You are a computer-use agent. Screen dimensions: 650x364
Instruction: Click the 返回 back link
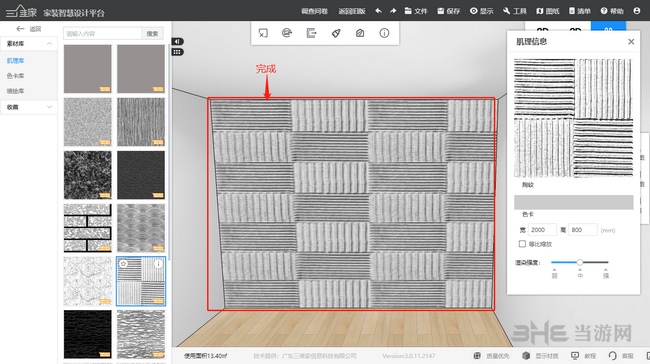[x=29, y=29]
